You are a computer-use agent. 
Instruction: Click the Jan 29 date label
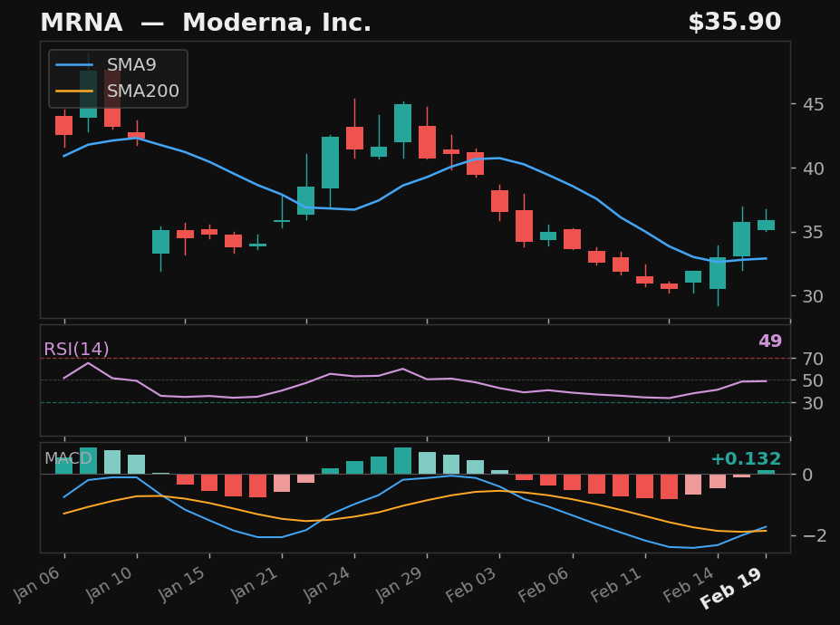(399, 584)
